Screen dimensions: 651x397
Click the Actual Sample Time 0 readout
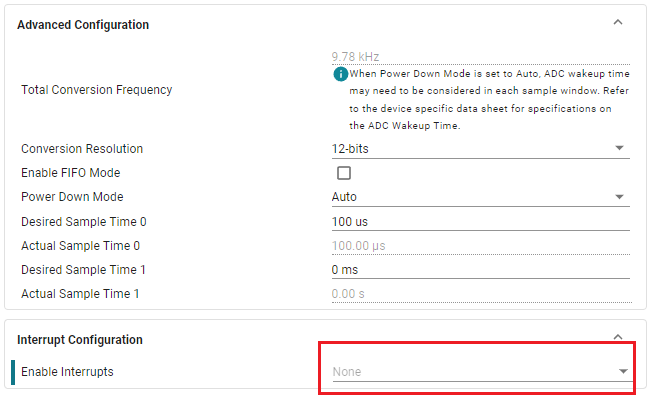click(480, 246)
